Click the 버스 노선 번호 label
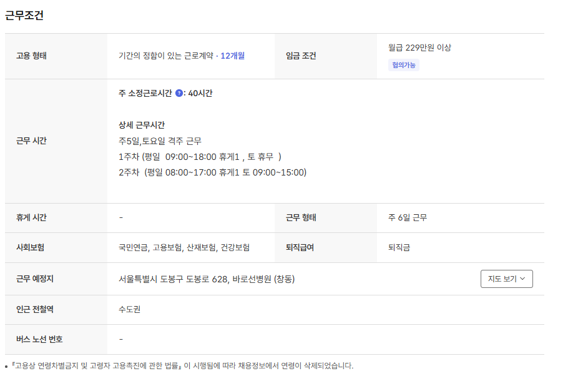Image resolution: width=588 pixels, height=381 pixels. point(39,339)
